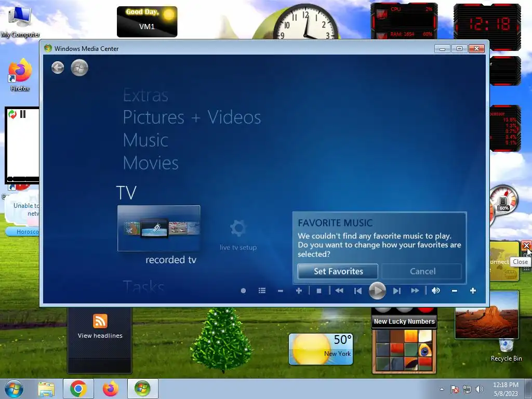Click the Good Day VM1 gadget

coord(147,22)
